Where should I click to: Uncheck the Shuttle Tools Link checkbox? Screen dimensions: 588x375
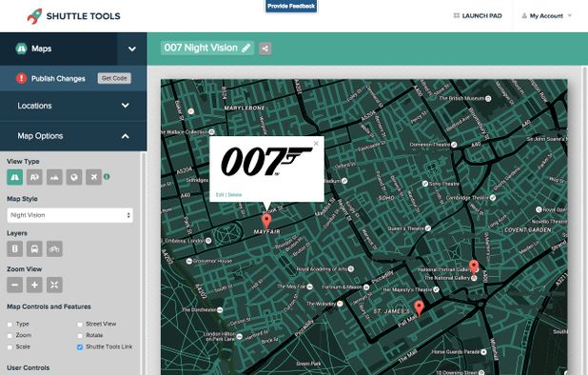(x=80, y=347)
